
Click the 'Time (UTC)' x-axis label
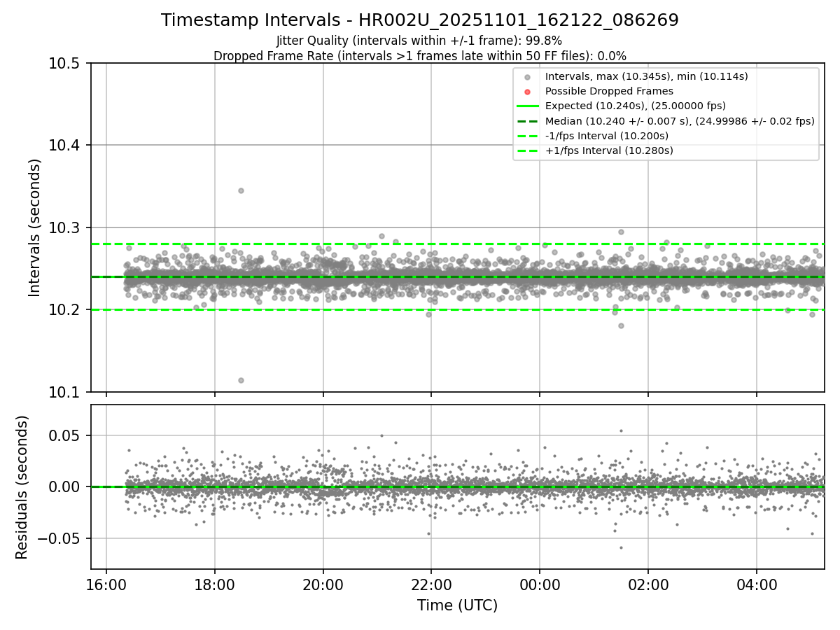pyautogui.click(x=457, y=605)
